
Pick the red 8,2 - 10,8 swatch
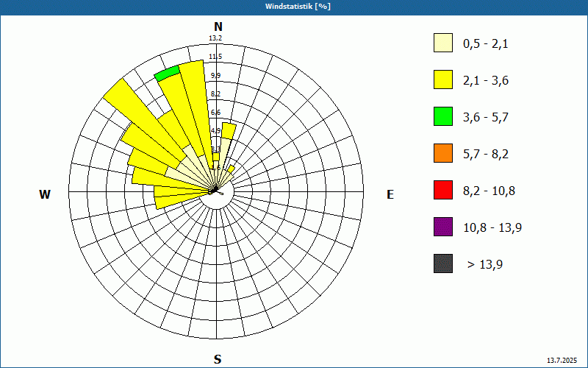pos(443,190)
